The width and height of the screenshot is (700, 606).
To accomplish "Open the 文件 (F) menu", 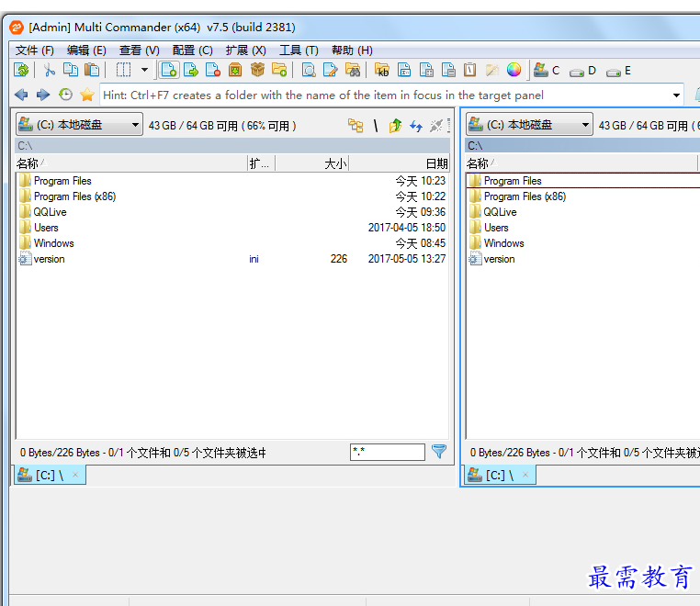I will (35, 50).
